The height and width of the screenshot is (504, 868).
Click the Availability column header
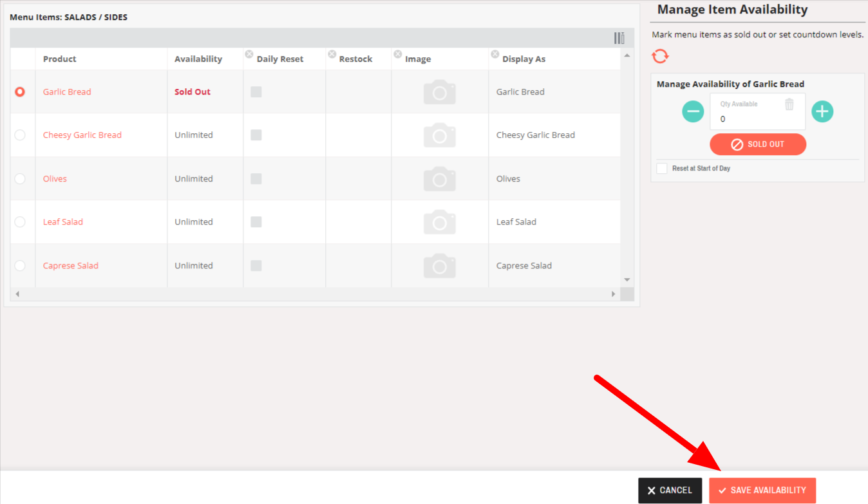[x=205, y=59]
